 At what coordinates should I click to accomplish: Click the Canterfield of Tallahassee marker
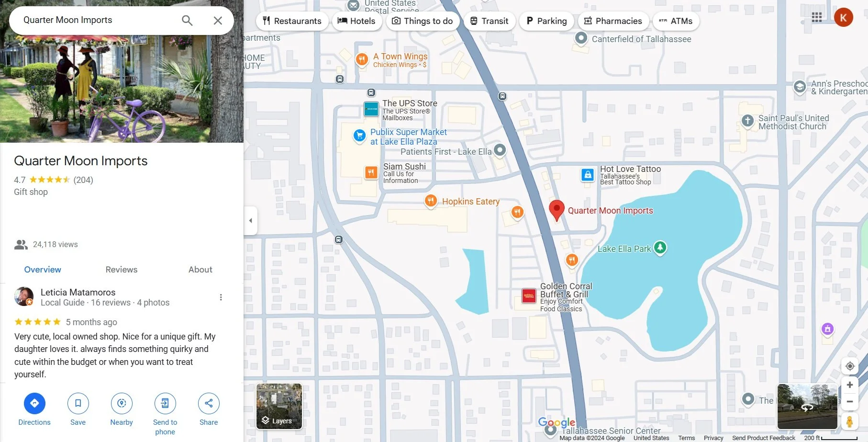pyautogui.click(x=581, y=38)
